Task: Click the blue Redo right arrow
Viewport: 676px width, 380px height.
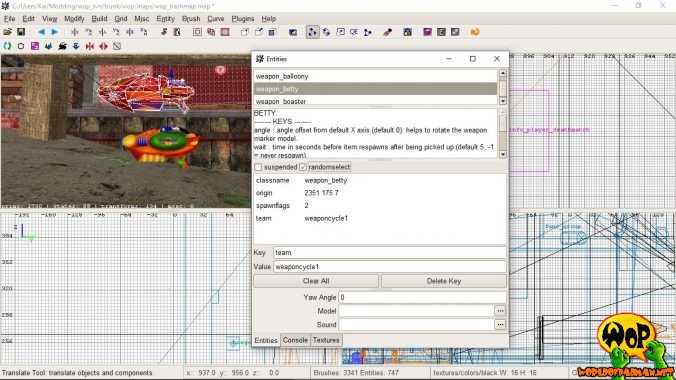Action: 54,32
